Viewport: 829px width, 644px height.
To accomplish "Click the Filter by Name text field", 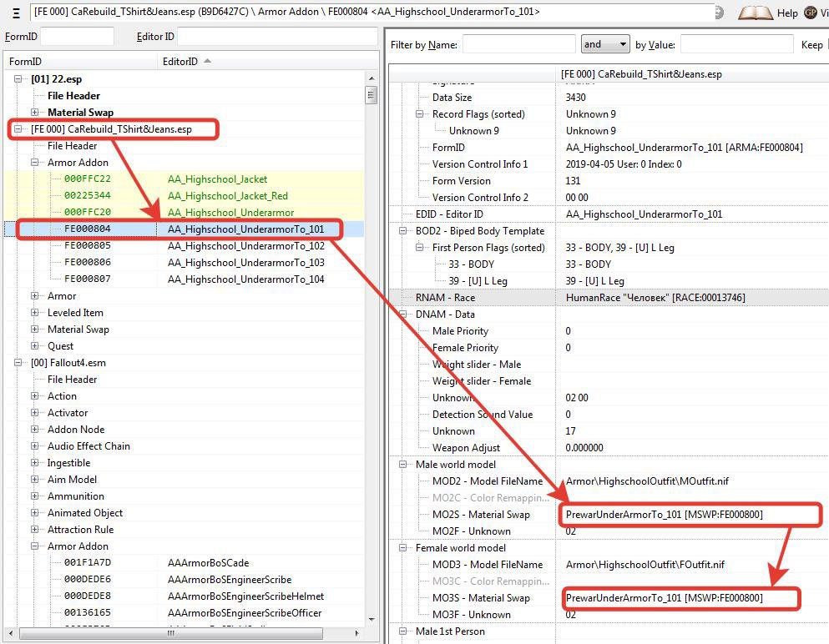I will (518, 44).
